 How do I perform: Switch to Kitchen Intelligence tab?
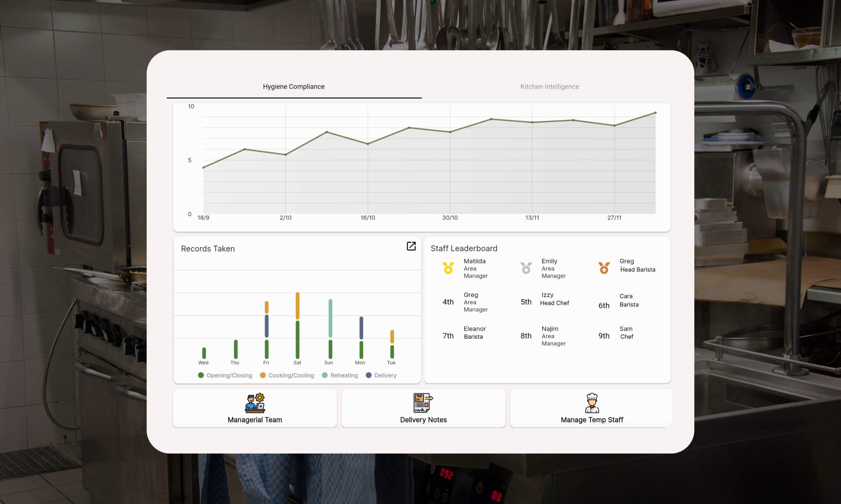point(549,87)
